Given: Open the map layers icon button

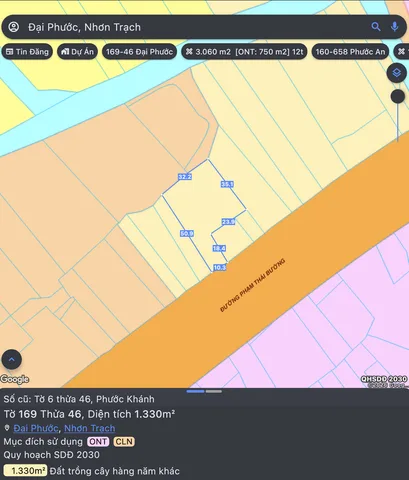Looking at the screenshot, I should [x=396, y=73].
